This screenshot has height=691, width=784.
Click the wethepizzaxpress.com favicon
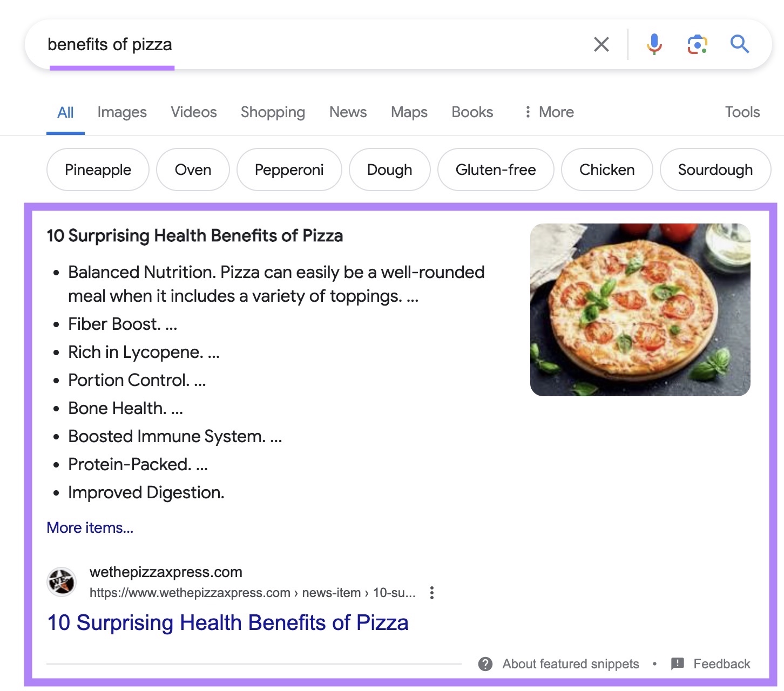61,582
